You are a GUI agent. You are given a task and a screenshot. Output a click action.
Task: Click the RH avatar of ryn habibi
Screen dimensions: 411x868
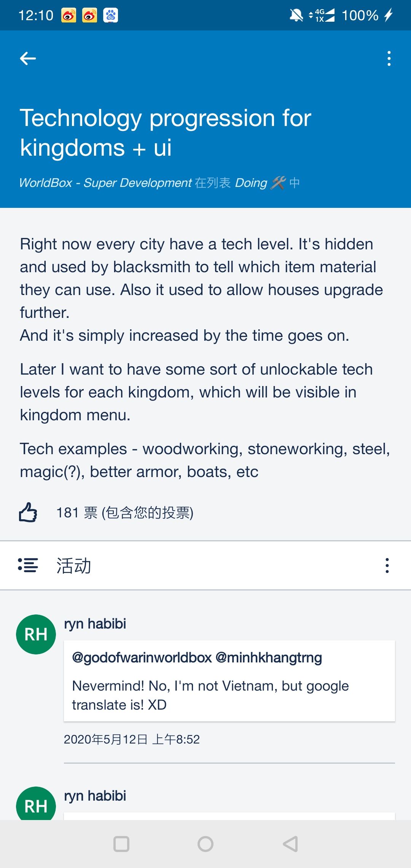coord(36,634)
